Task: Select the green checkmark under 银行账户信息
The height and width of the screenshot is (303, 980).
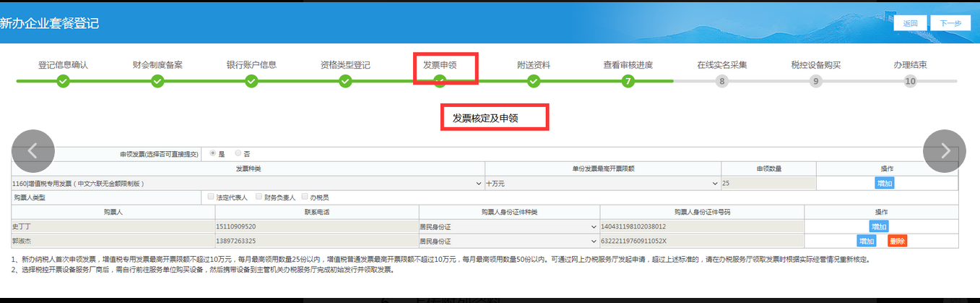Action: (251, 81)
